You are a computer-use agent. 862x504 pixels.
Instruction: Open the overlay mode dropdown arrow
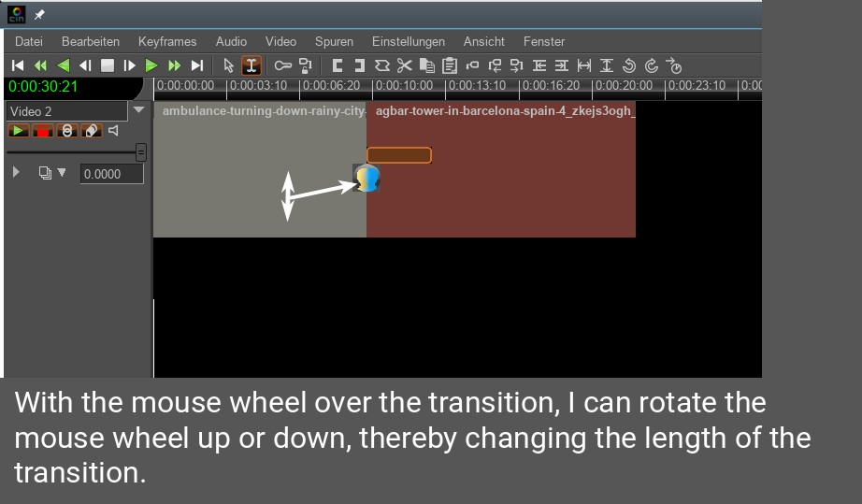pyautogui.click(x=63, y=173)
